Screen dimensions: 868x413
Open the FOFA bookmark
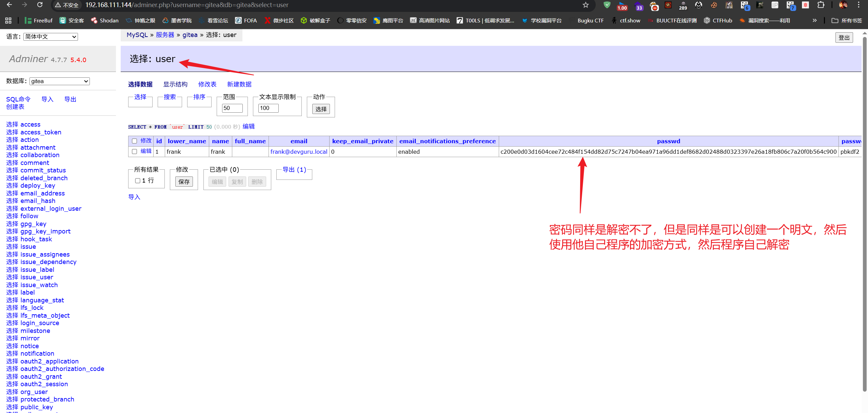pyautogui.click(x=246, y=20)
